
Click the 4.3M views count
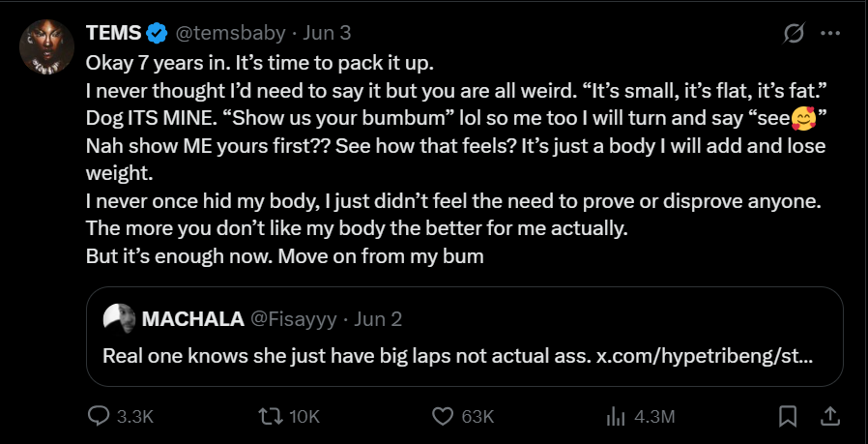click(653, 417)
